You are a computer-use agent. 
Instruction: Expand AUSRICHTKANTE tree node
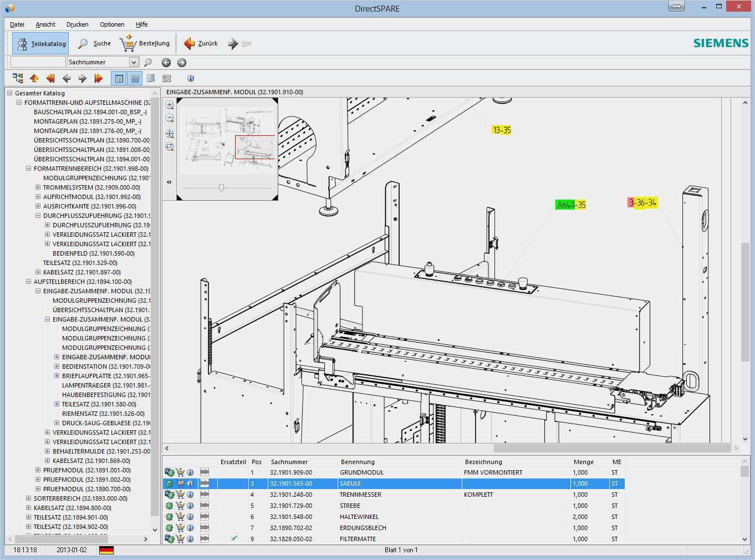click(x=38, y=206)
